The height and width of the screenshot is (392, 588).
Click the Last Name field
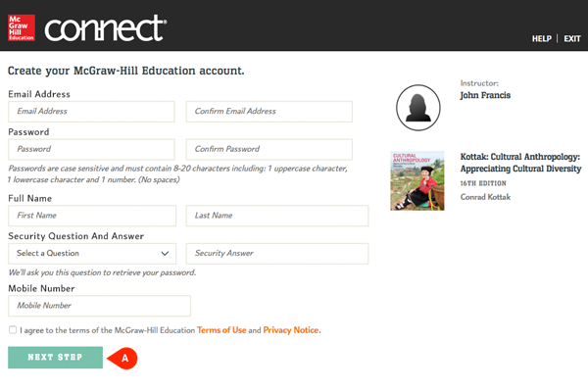[x=277, y=216]
